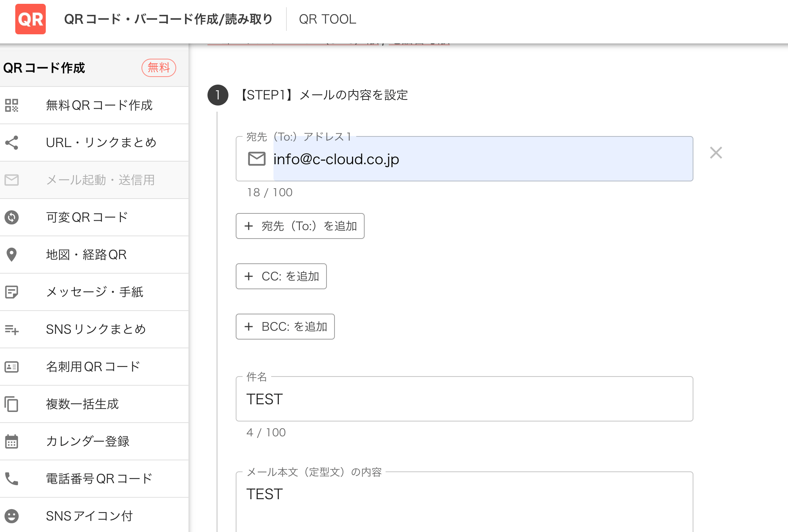Screen dimensions: 788x532
Task: Open メッセージ・手紙 QR creation
Action: (x=95, y=292)
